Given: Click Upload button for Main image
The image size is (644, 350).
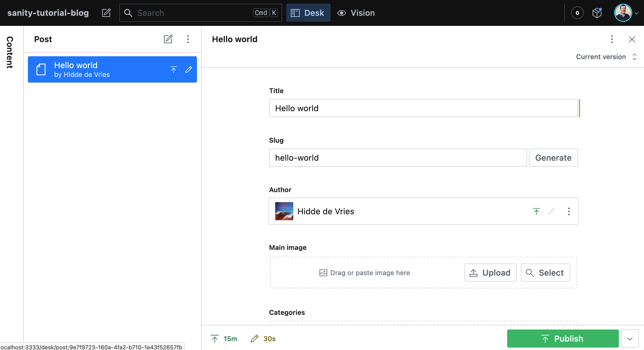Looking at the screenshot, I should point(490,272).
